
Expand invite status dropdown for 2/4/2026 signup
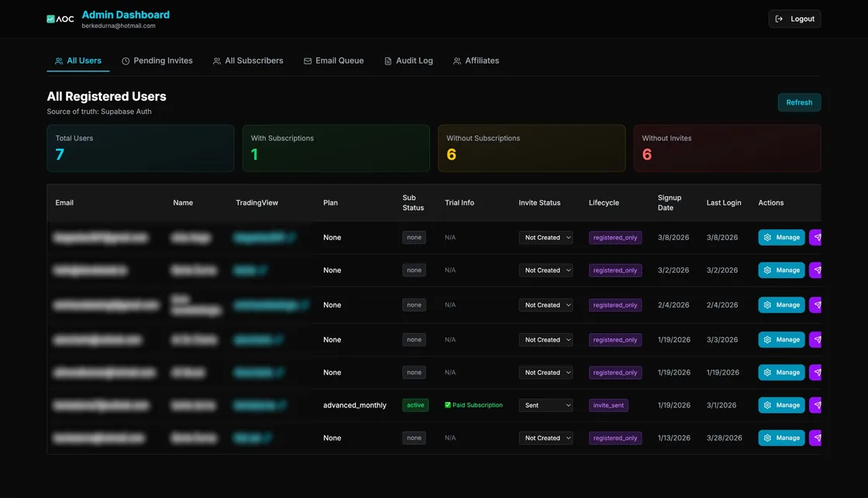(546, 305)
